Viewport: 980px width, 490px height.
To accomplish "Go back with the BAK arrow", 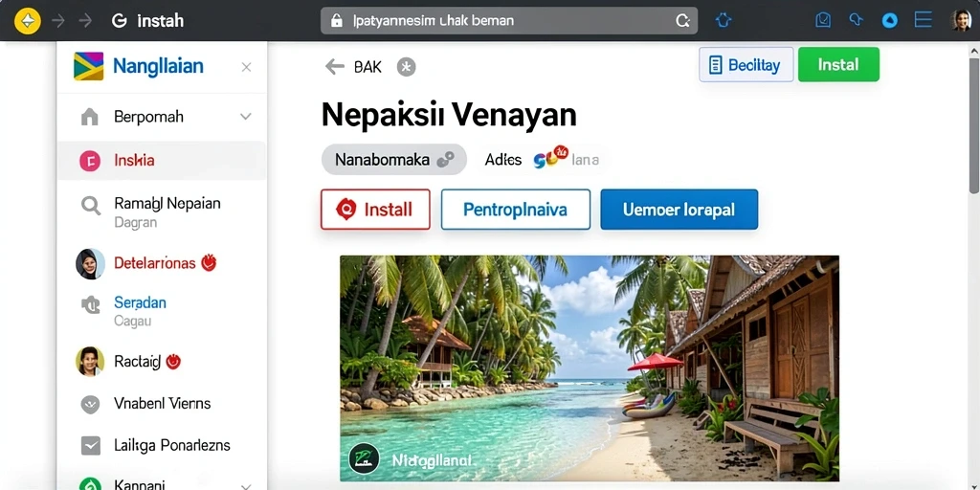I will 335,67.
